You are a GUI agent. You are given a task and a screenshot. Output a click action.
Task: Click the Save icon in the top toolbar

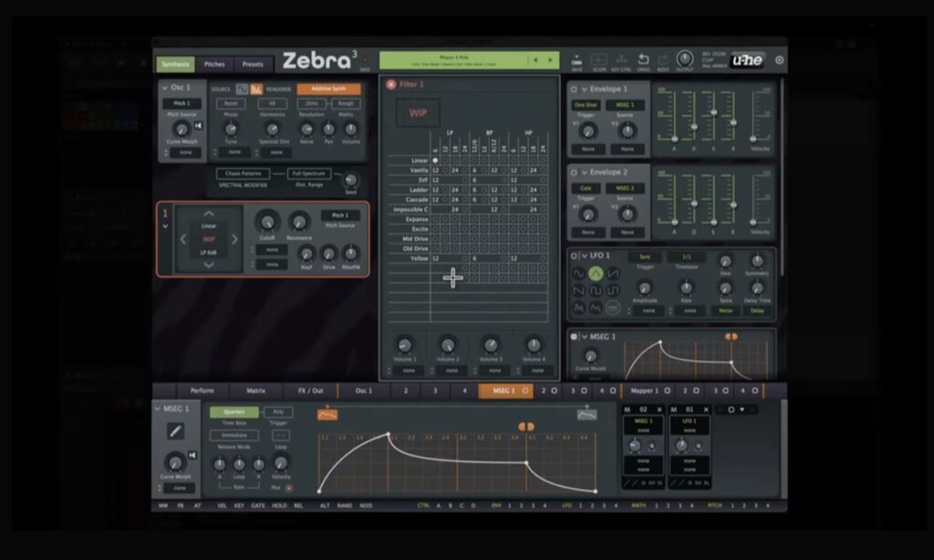point(576,60)
